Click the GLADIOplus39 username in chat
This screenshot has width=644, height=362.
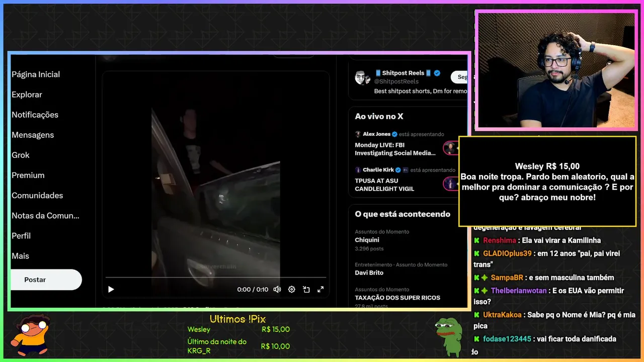(507, 253)
